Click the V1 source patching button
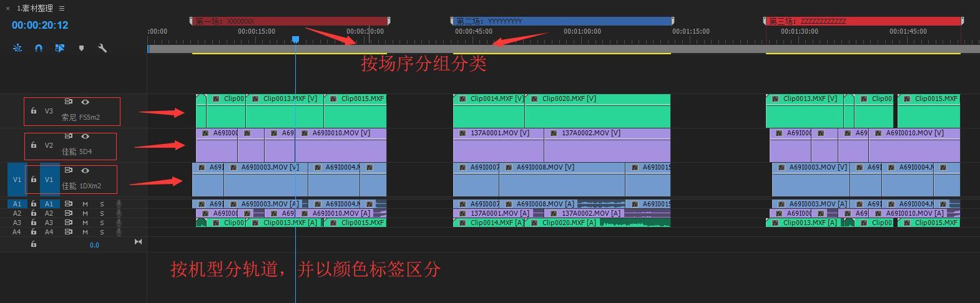Viewport: 980px width, 303px height. (17, 180)
